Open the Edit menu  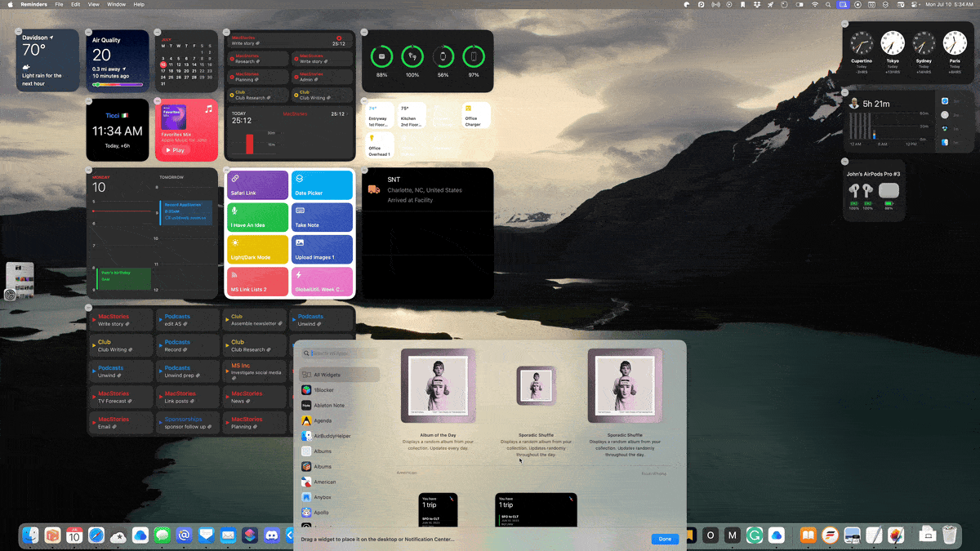(x=75, y=5)
